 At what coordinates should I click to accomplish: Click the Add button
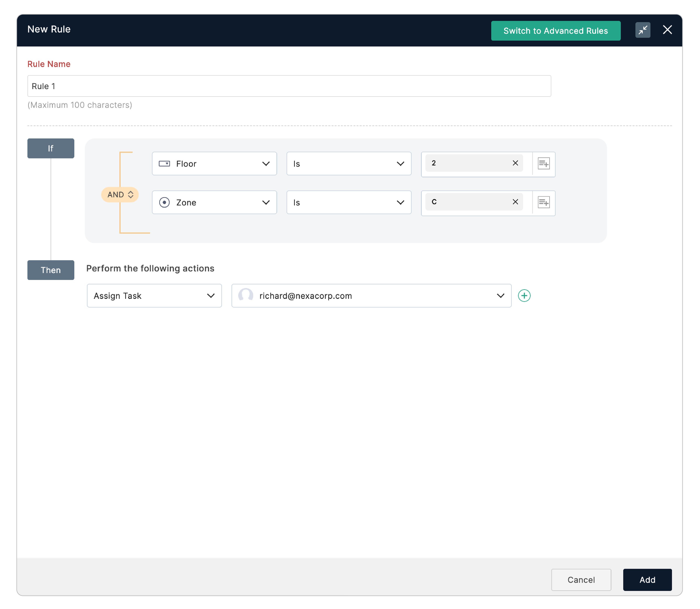pyautogui.click(x=647, y=580)
